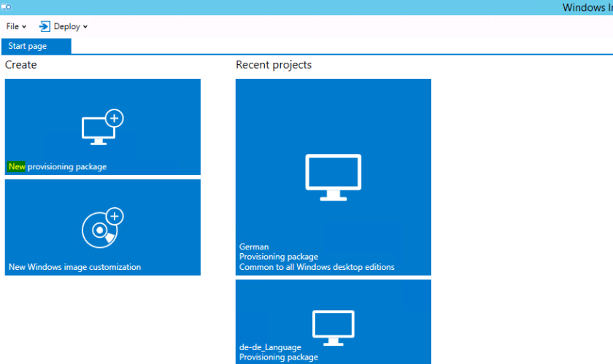Select the New Windows image customization label

pyautogui.click(x=74, y=267)
